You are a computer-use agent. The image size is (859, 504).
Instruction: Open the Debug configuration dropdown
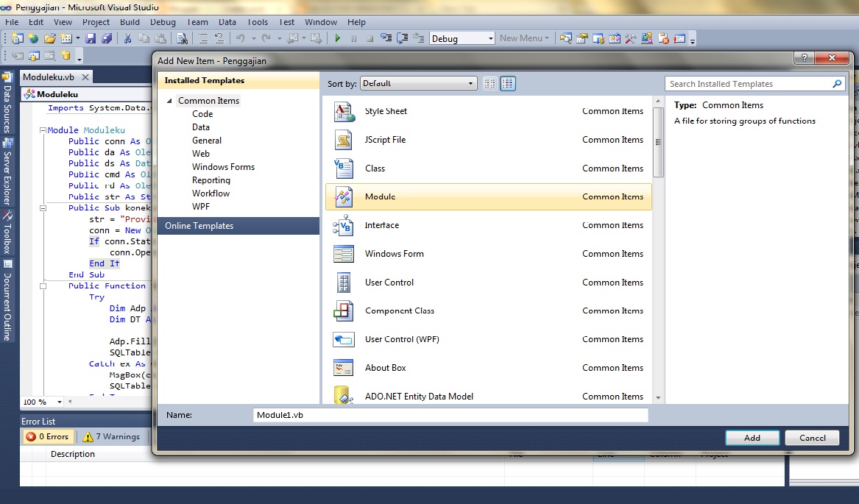491,38
